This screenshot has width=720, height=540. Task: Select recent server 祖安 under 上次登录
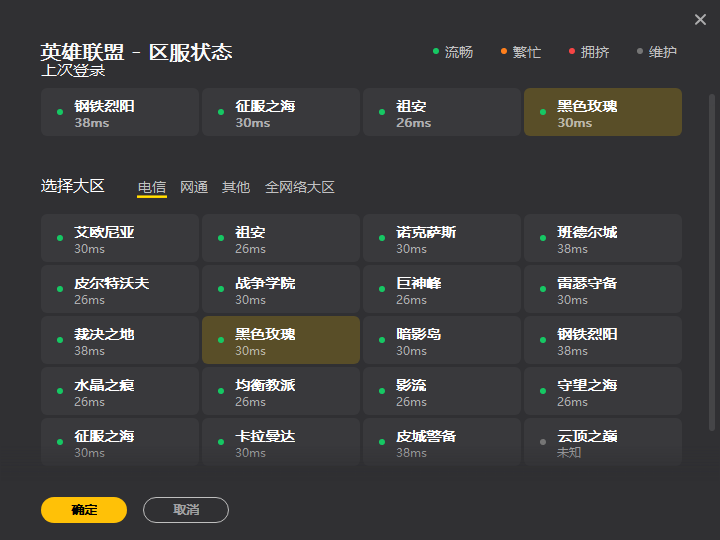pyautogui.click(x=442, y=112)
